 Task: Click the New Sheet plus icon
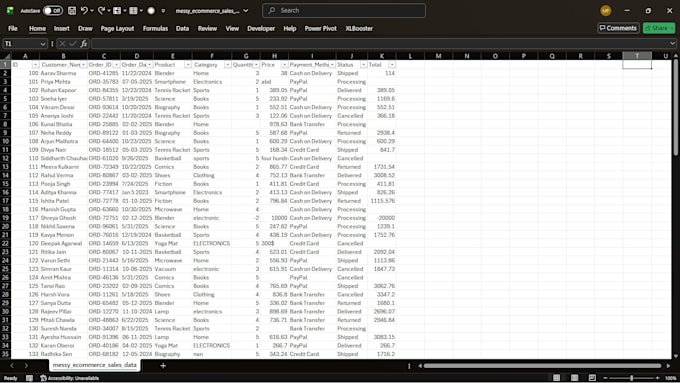tap(163, 366)
